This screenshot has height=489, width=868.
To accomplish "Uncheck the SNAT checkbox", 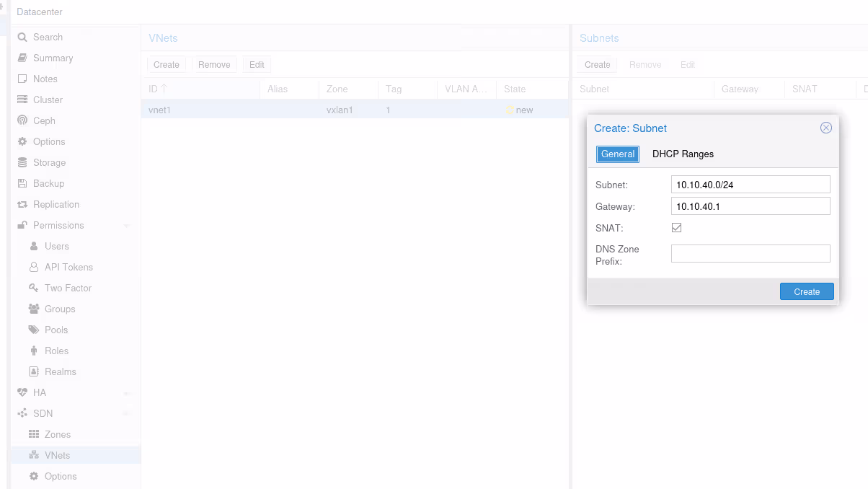I will [x=676, y=228].
